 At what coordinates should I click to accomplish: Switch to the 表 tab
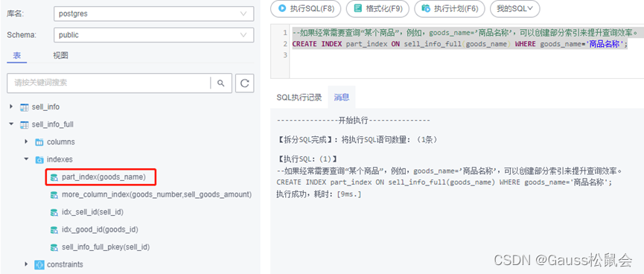(x=17, y=55)
